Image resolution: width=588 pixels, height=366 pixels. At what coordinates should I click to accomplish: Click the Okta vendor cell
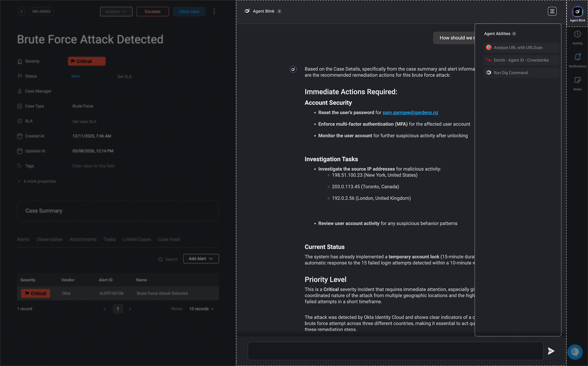click(x=66, y=293)
